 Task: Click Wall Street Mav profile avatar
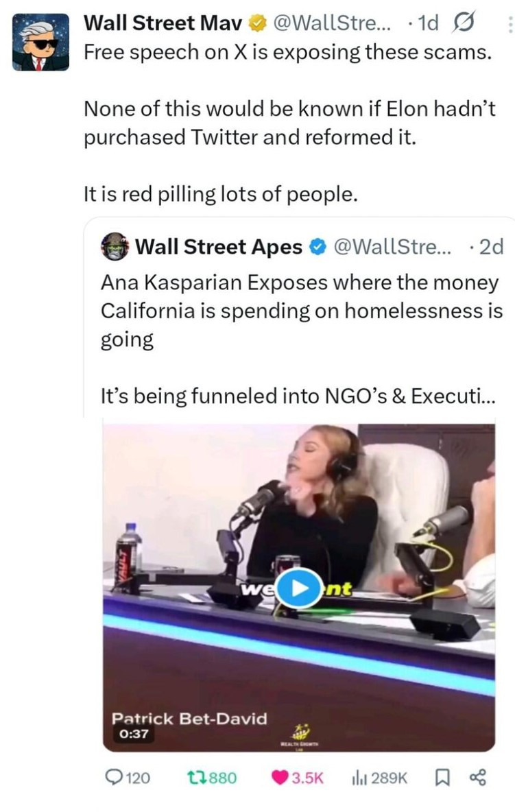pos(40,43)
